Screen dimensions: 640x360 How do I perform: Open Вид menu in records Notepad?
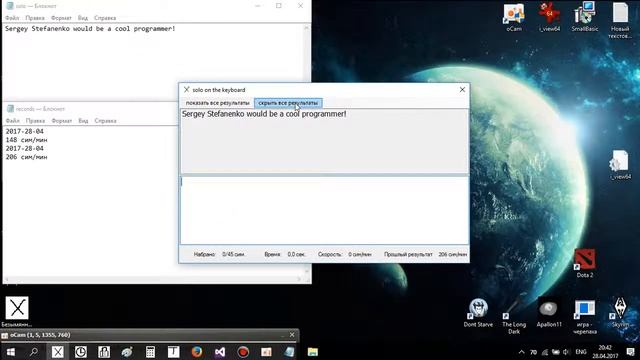tap(83, 121)
